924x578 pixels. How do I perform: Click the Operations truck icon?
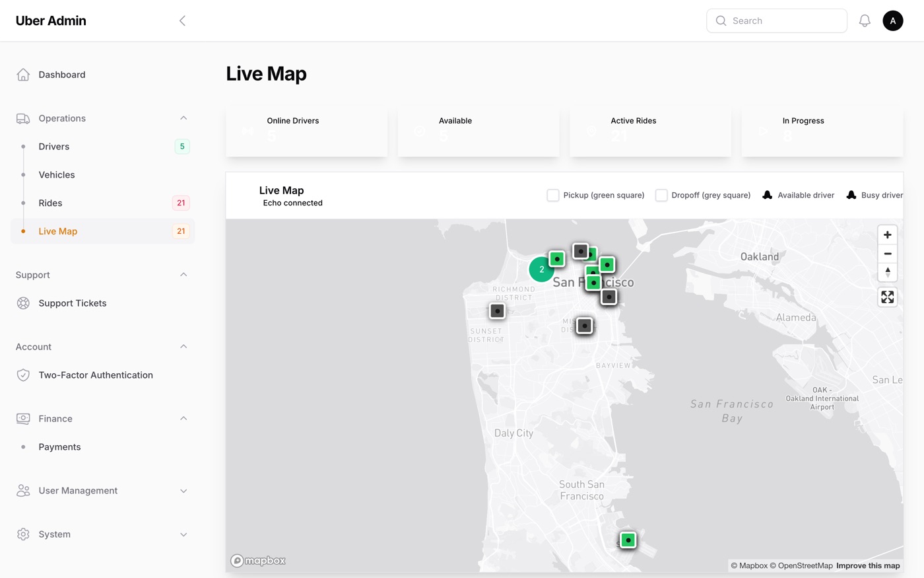click(23, 118)
